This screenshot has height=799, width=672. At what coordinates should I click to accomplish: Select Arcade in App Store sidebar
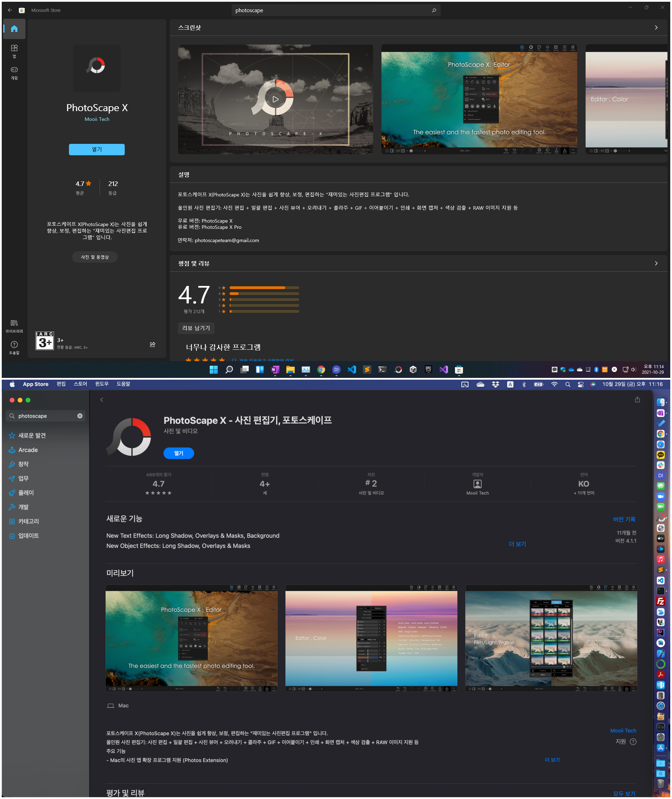point(28,450)
